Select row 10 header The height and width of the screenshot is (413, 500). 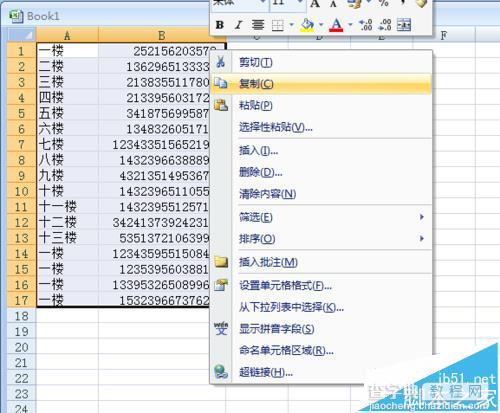click(21, 191)
